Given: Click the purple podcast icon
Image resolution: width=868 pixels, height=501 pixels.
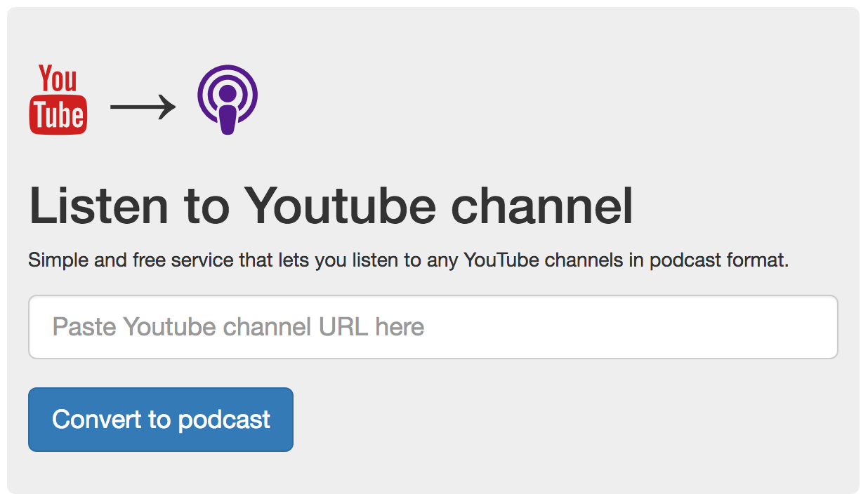Looking at the screenshot, I should click(x=227, y=99).
